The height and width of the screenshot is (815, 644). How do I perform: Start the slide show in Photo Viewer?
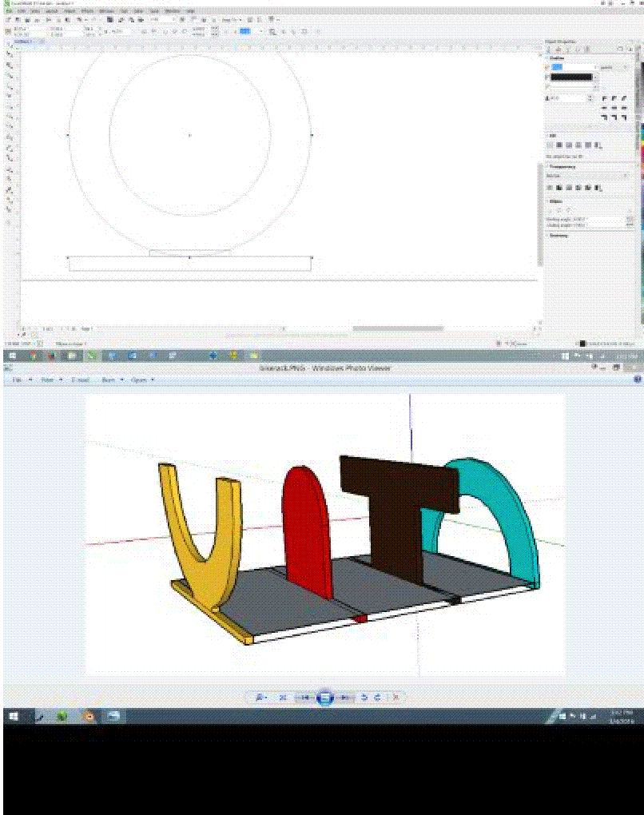[x=325, y=698]
